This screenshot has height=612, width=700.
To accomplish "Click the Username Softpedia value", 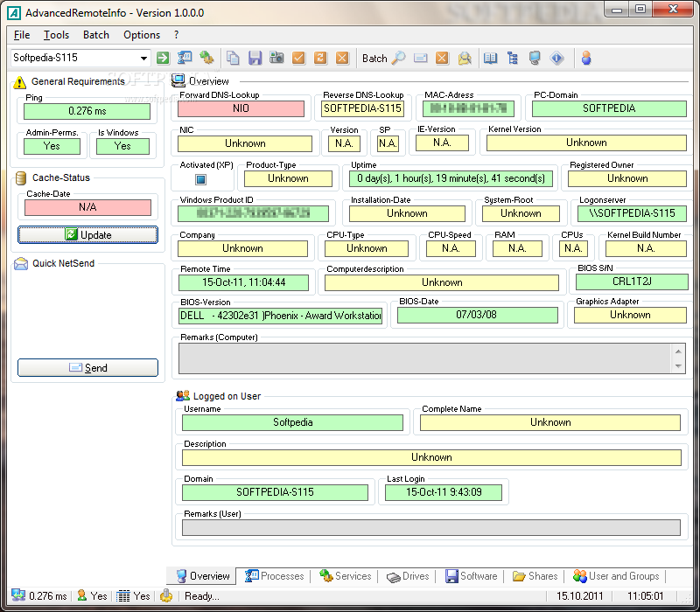I will (x=293, y=422).
